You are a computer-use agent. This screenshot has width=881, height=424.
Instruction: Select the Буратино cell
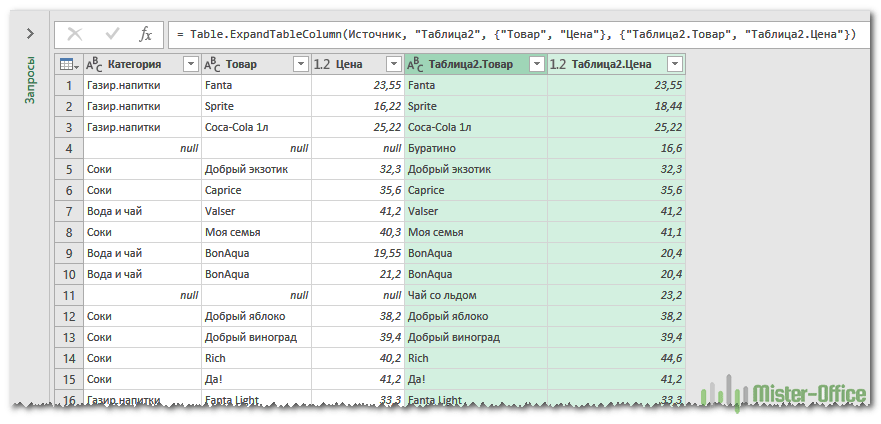(475, 148)
